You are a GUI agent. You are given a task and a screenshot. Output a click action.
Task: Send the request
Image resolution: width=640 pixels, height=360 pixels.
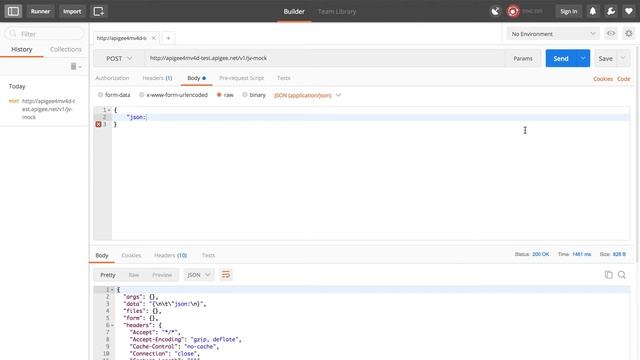coord(561,58)
